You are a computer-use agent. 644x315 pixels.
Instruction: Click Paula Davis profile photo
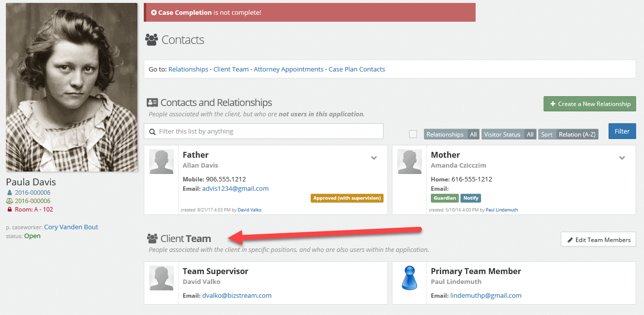(72, 87)
